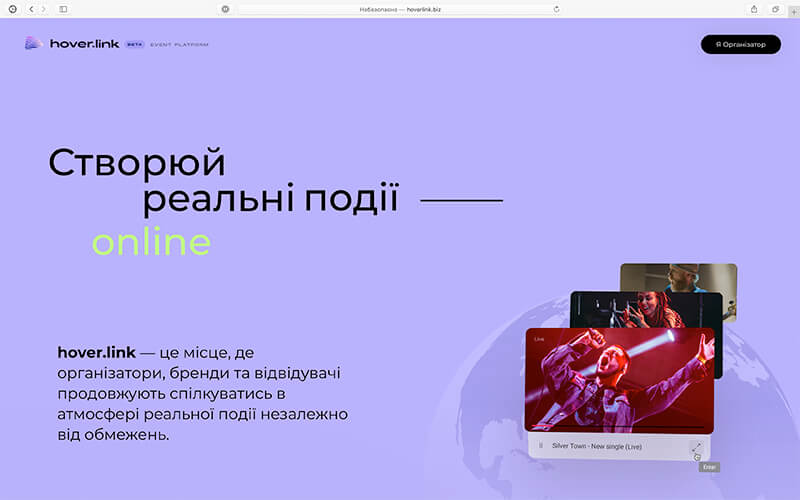
Task: Click the EVENT PLATFORM tagline text
Action: 180,45
